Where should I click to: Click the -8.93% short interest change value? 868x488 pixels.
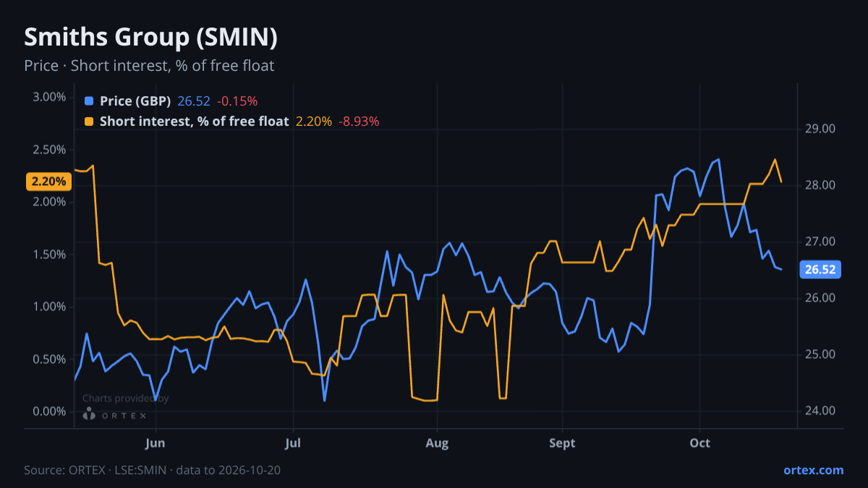coord(359,121)
